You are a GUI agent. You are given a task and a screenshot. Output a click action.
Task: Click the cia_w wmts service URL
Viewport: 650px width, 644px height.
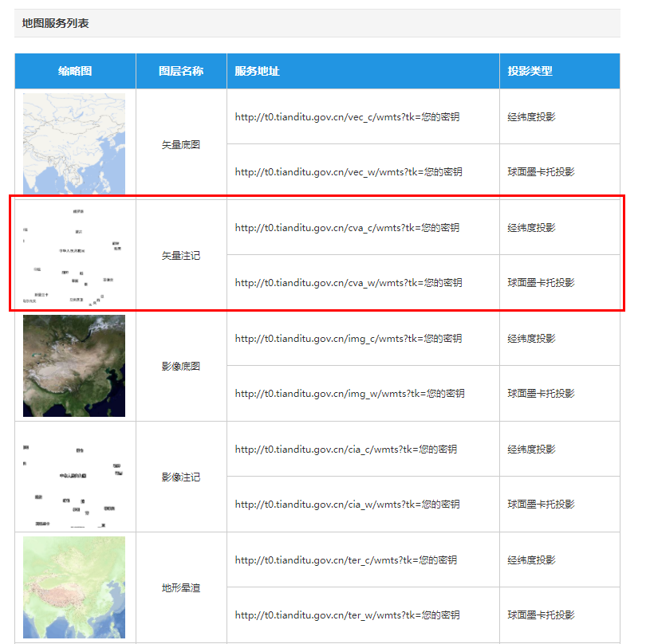pyautogui.click(x=347, y=505)
